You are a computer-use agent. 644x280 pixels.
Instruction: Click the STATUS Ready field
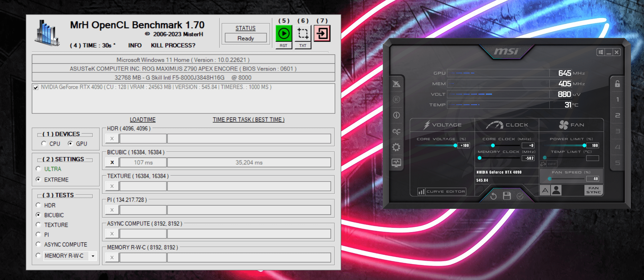tap(246, 38)
